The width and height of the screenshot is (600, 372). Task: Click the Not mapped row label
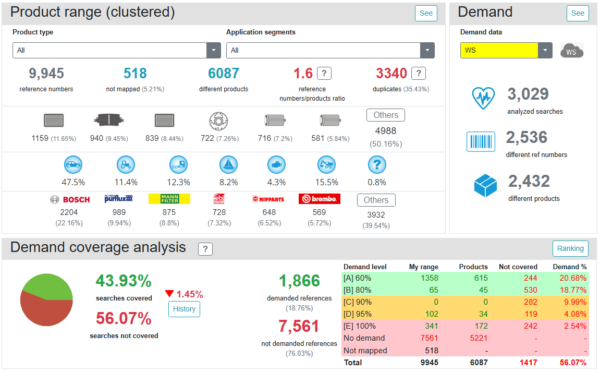tap(365, 350)
